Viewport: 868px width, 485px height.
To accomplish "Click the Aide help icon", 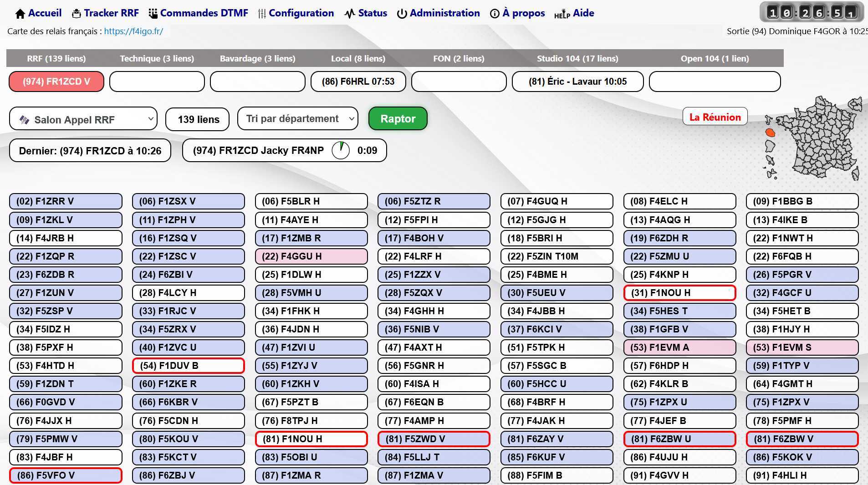I will pyautogui.click(x=562, y=14).
